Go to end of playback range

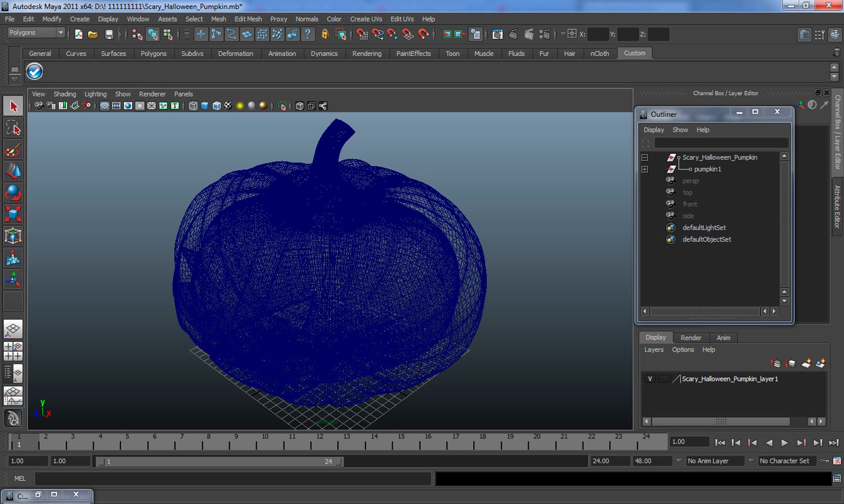click(x=834, y=442)
